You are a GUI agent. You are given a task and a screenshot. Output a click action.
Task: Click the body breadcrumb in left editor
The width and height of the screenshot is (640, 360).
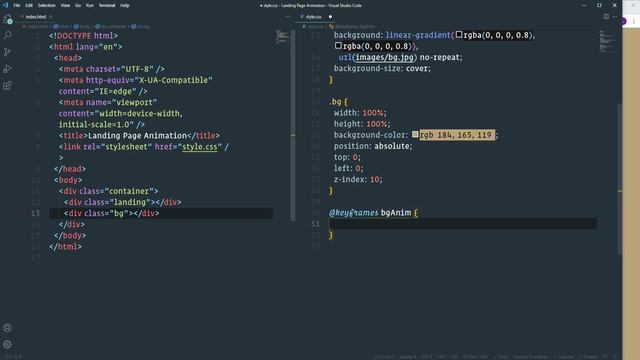pos(82,27)
